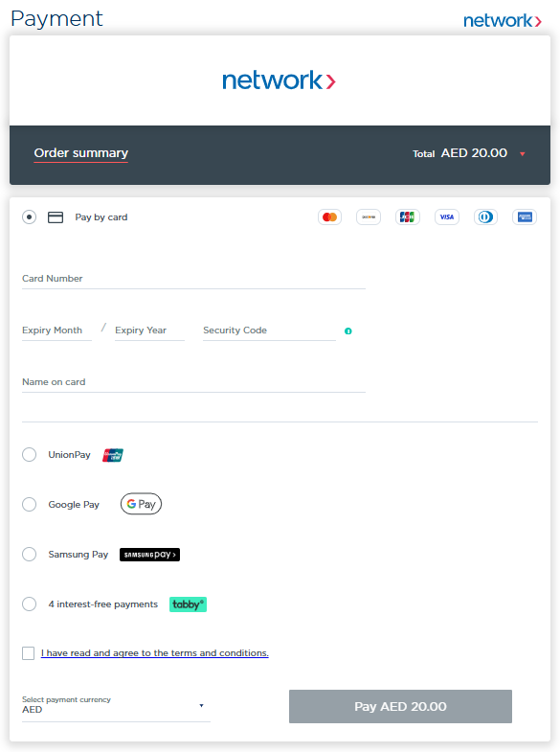This screenshot has width=560, height=752.
Task: Click the credit card icon beside Pay by card
Action: [x=56, y=217]
